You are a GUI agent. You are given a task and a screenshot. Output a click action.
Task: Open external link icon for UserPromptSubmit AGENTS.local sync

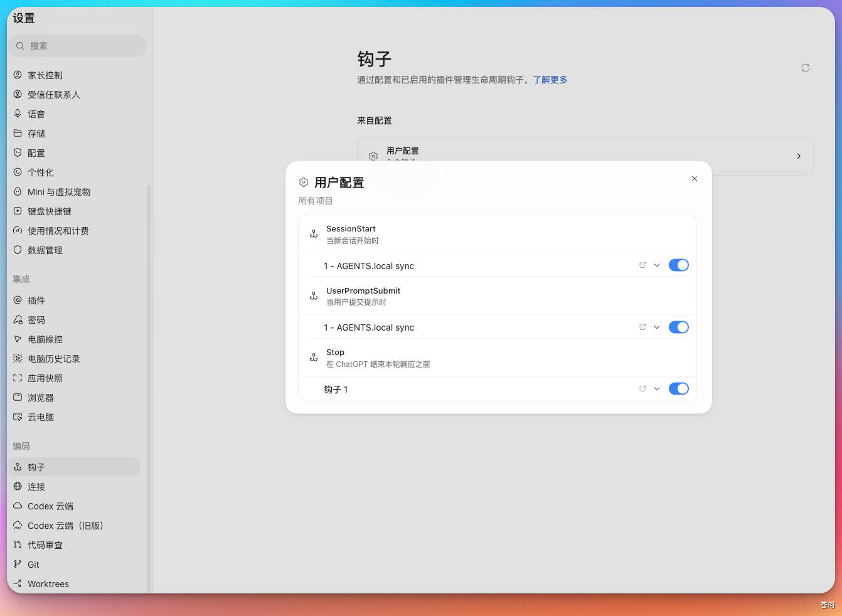[642, 327]
